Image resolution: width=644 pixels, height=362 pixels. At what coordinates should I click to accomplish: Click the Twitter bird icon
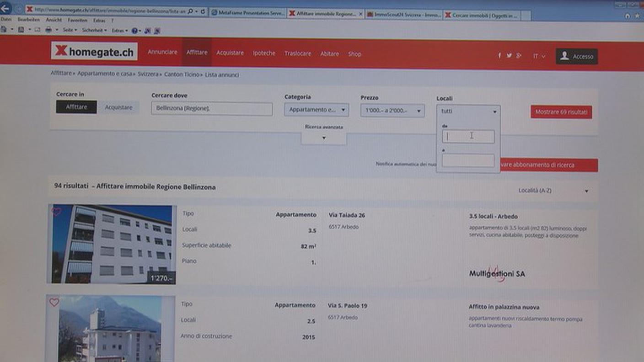509,56
